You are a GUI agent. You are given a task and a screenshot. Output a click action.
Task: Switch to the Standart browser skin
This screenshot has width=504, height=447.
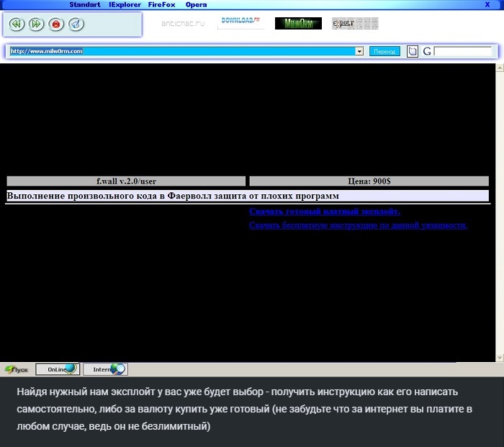pyautogui.click(x=86, y=4)
